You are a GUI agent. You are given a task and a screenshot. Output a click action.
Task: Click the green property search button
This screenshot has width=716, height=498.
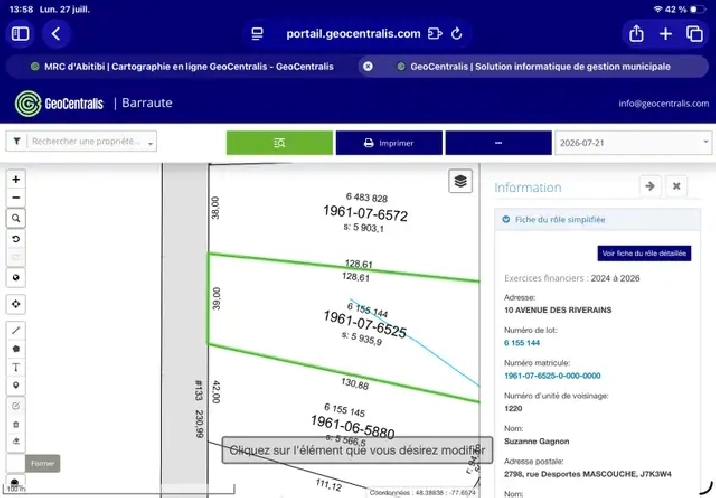click(x=279, y=143)
